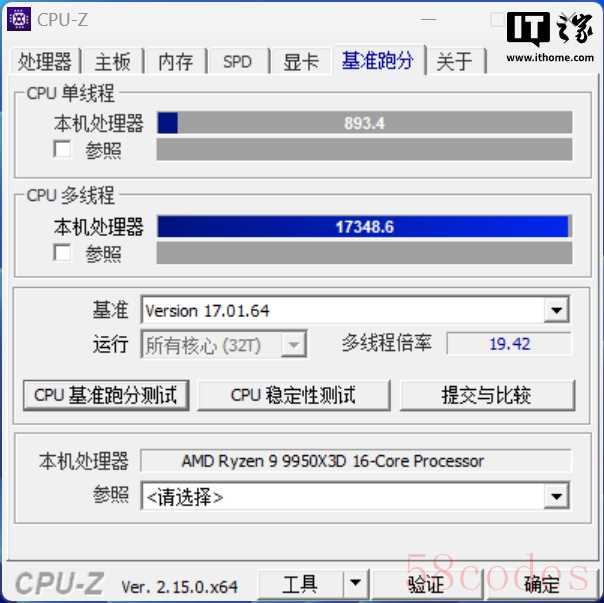
Task: Open the 显卡 tab
Action: pyautogui.click(x=301, y=62)
